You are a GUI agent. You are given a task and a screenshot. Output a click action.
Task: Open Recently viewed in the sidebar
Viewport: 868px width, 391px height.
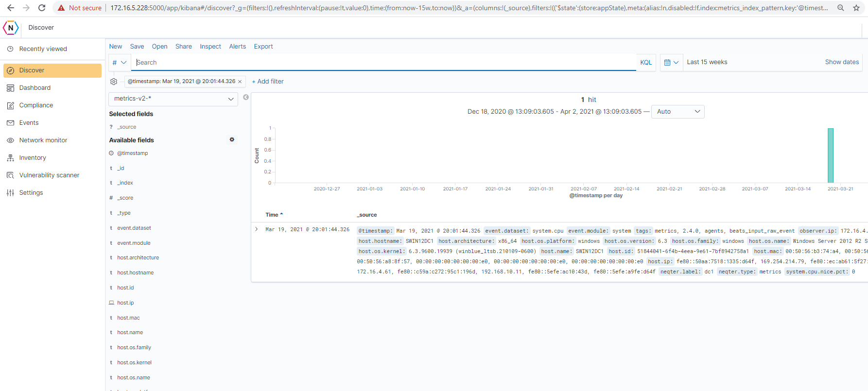(x=52, y=49)
